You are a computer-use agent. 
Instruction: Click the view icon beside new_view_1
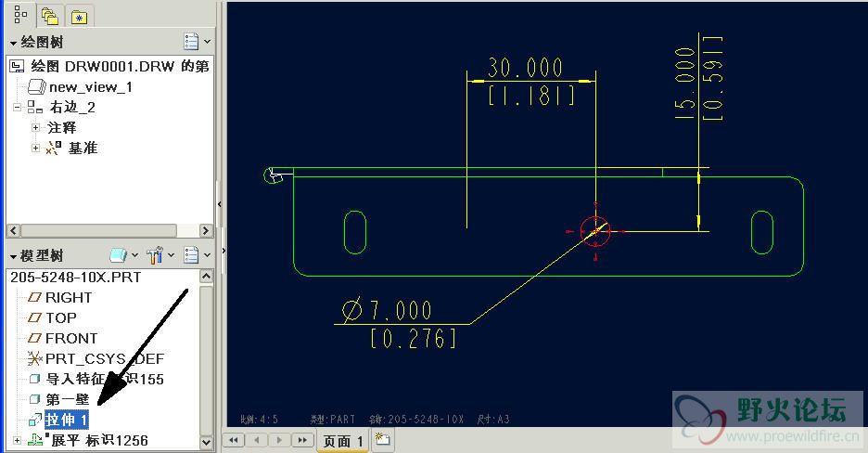pyautogui.click(x=36, y=87)
